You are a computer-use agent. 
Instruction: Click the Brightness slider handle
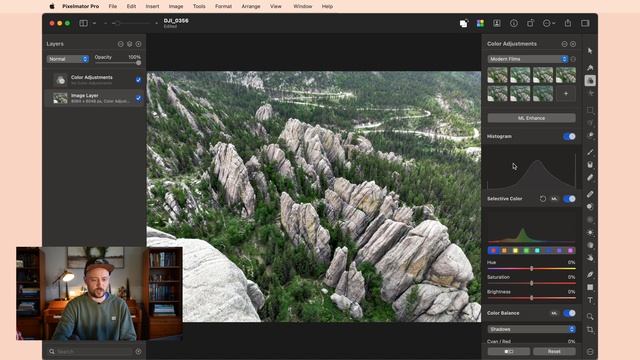(x=531, y=298)
